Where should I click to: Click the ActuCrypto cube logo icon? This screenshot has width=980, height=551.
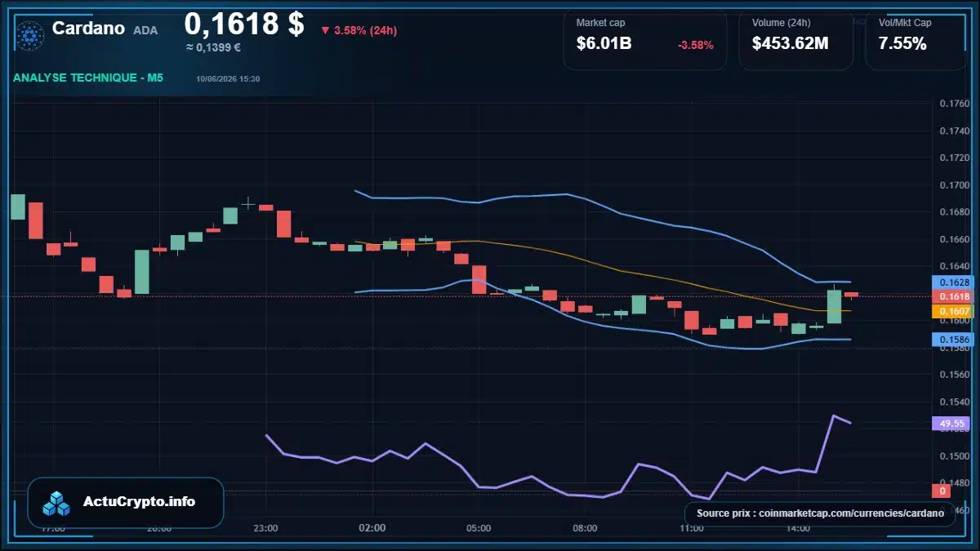pyautogui.click(x=57, y=503)
